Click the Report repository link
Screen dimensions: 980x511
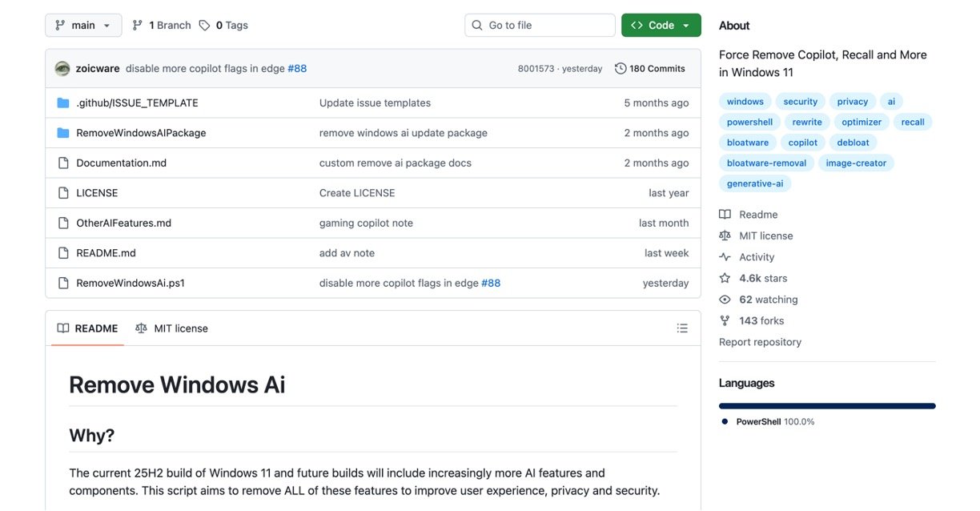(760, 342)
